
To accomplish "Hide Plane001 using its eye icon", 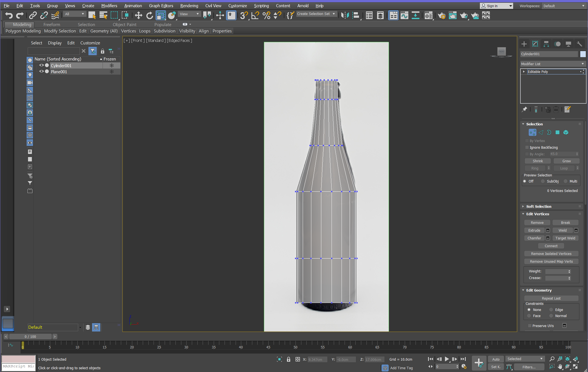I will click(x=41, y=72).
